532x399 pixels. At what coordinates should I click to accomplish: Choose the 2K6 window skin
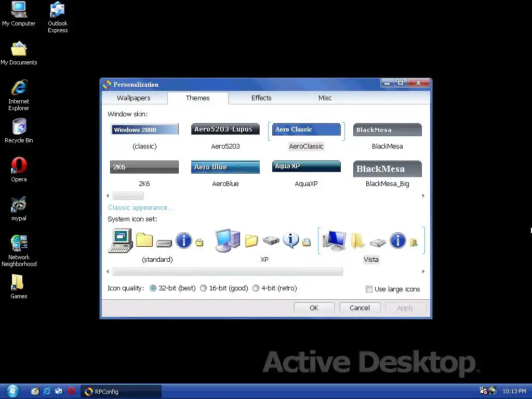(x=144, y=174)
